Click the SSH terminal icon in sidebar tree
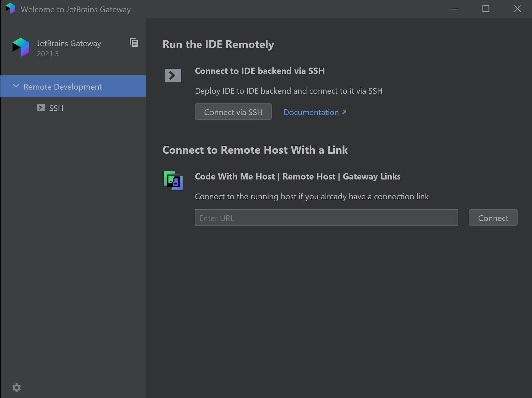Screen dimensions: 532x398 tap(41, 108)
